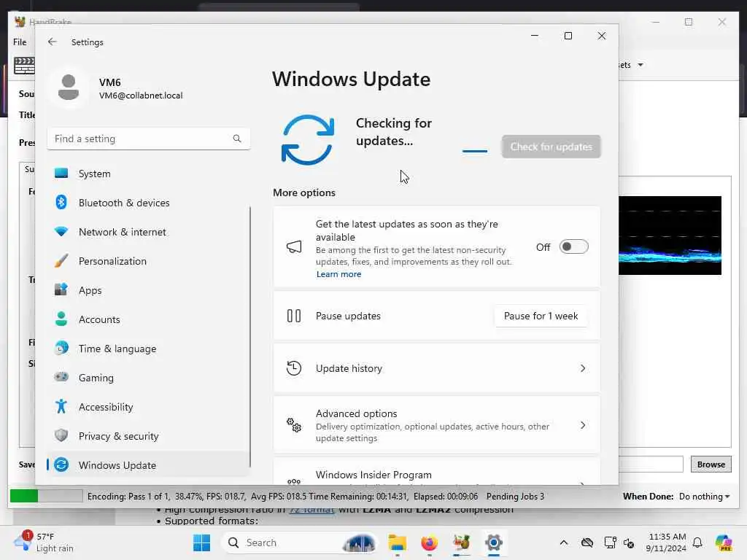Click the megaphone latest updates icon
747x560 pixels.
[x=294, y=246]
